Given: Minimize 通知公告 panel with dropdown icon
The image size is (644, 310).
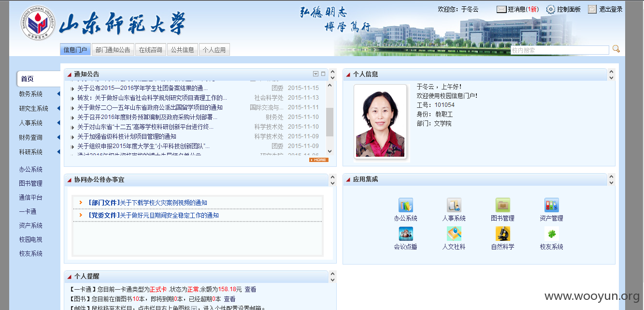Looking at the screenshot, I should click(315, 74).
